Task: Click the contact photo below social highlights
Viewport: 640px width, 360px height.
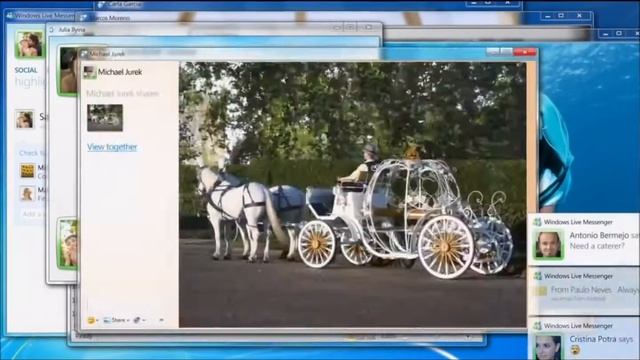Action: (24, 120)
